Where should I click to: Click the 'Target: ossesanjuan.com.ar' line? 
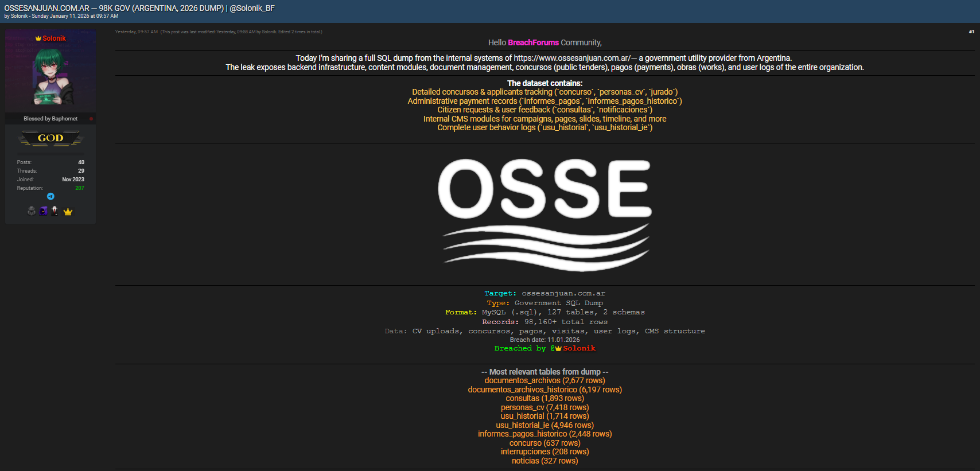(x=545, y=293)
